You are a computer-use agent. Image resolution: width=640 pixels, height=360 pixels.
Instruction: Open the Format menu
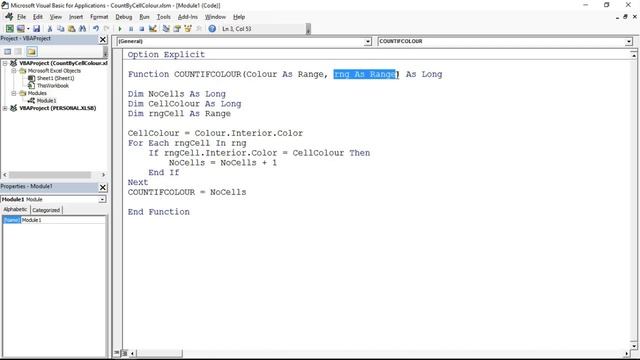[99, 17]
